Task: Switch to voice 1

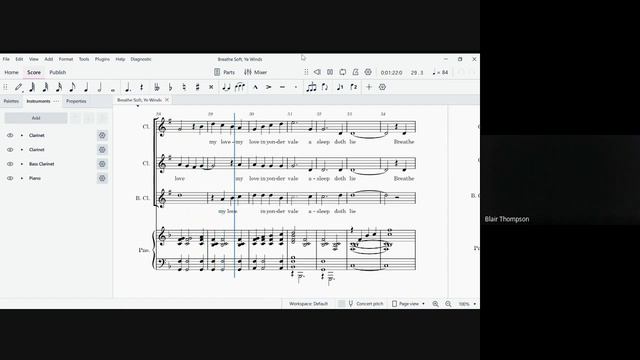Action: click(x=340, y=87)
